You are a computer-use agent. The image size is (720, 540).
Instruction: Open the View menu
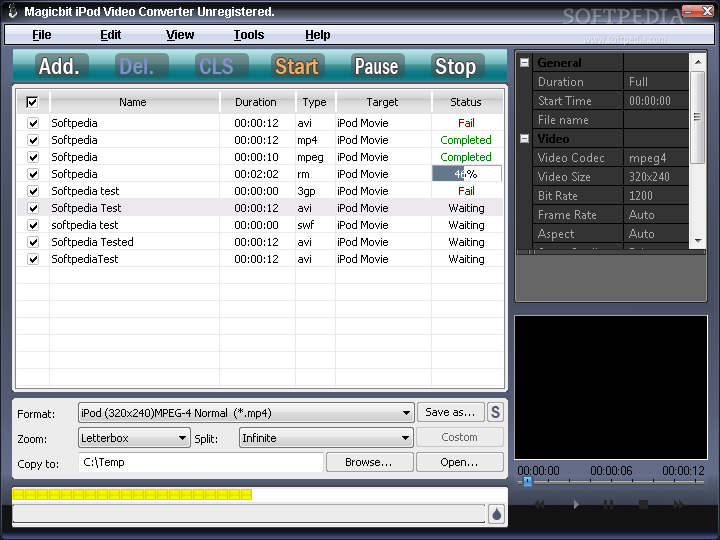tap(180, 35)
